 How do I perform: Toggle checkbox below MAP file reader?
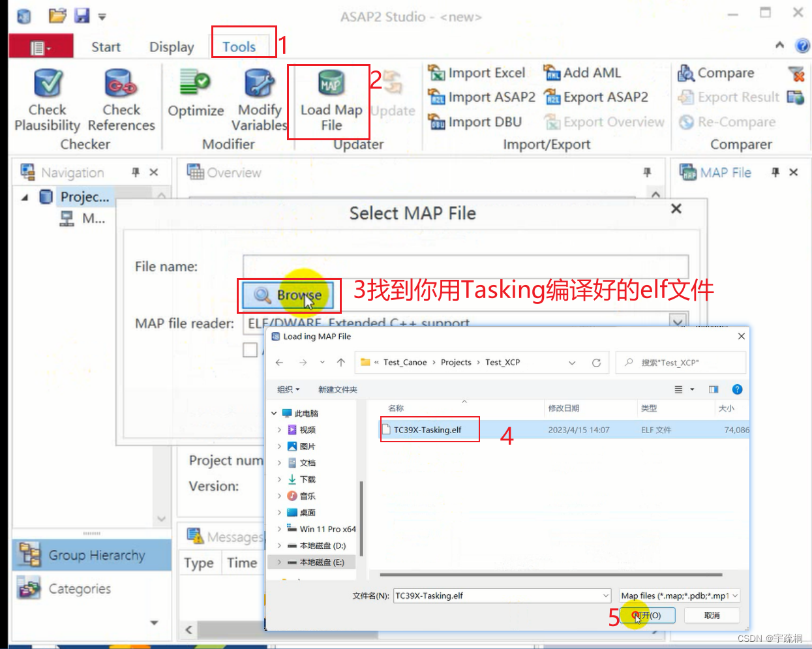(250, 350)
